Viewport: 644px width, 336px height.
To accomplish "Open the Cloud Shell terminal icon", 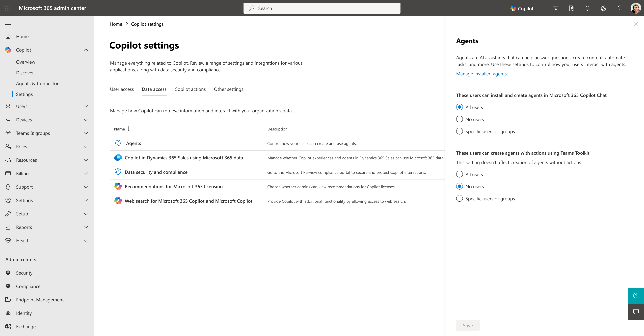I will 555,8.
